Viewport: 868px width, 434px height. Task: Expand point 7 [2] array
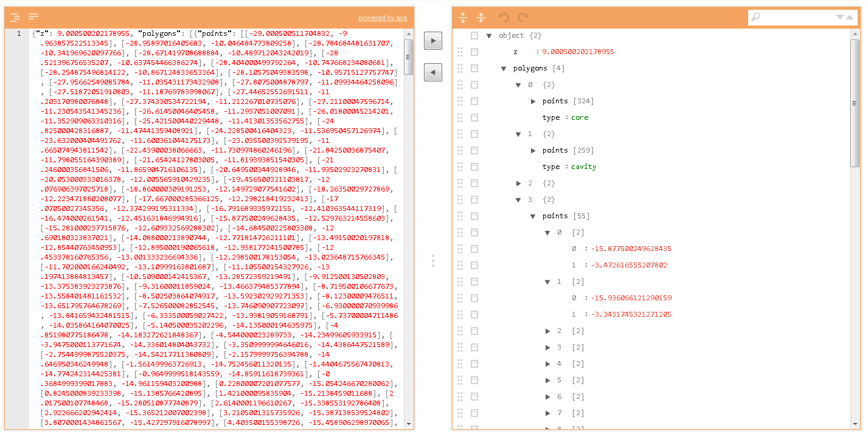coord(547,413)
